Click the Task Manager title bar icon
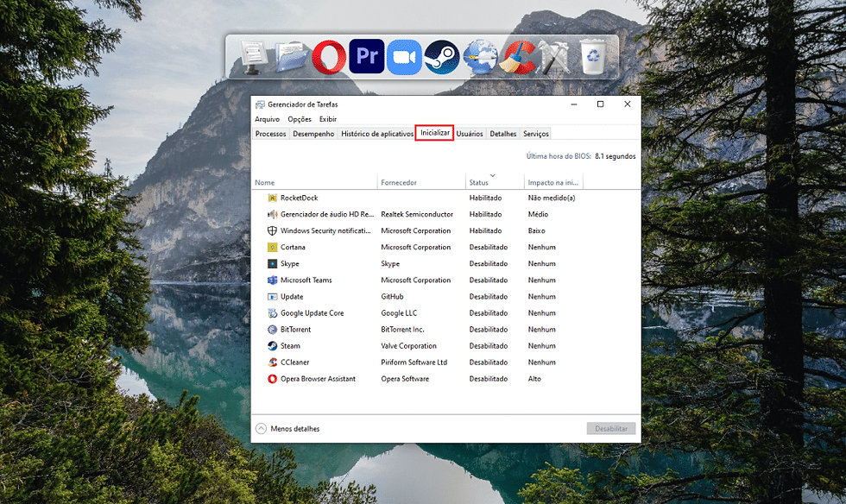 pos(260,104)
